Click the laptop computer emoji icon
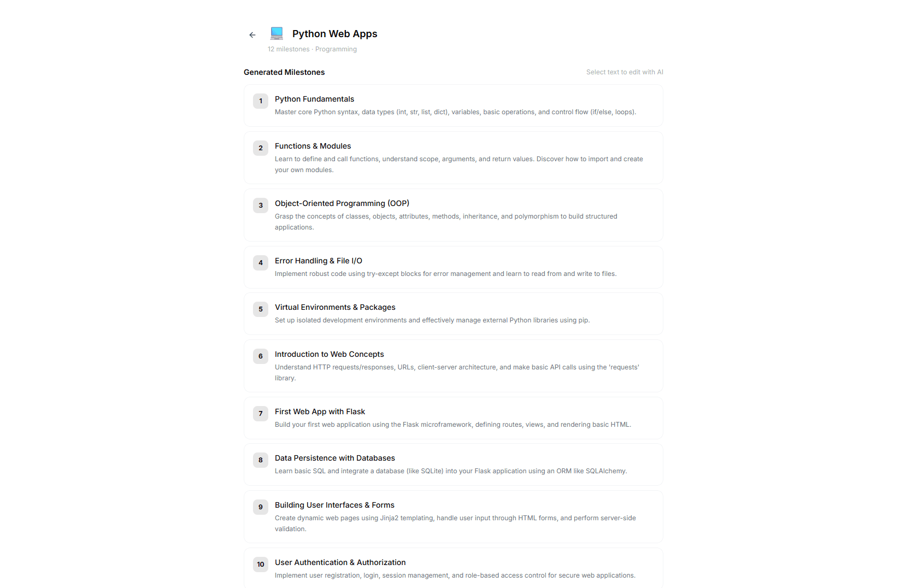The width and height of the screenshot is (906, 588). coord(277,34)
